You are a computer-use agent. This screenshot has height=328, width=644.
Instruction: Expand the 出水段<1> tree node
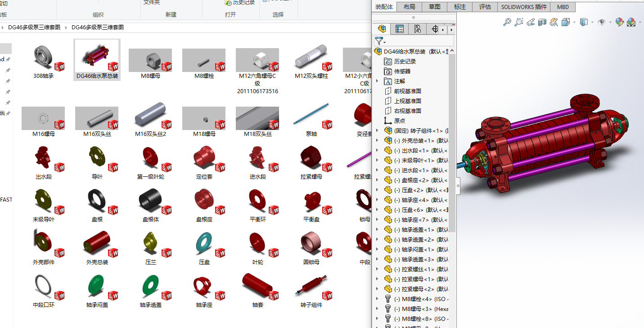click(377, 151)
